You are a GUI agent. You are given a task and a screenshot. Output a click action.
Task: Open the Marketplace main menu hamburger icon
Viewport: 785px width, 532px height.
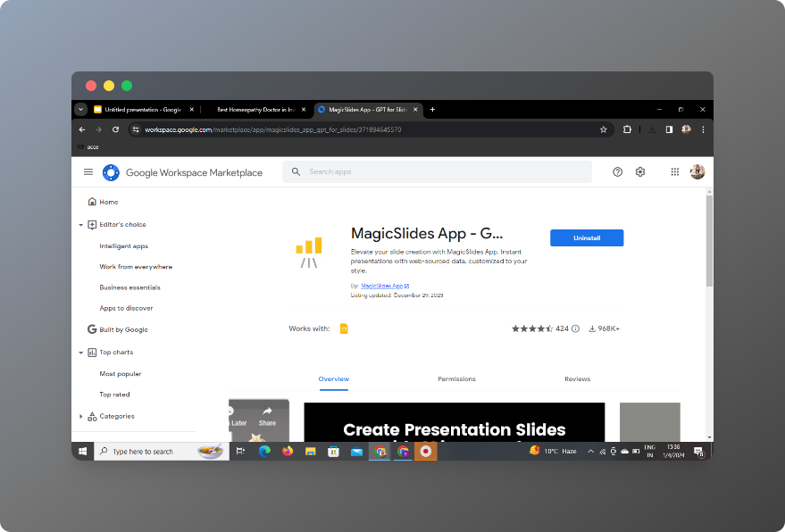(88, 172)
